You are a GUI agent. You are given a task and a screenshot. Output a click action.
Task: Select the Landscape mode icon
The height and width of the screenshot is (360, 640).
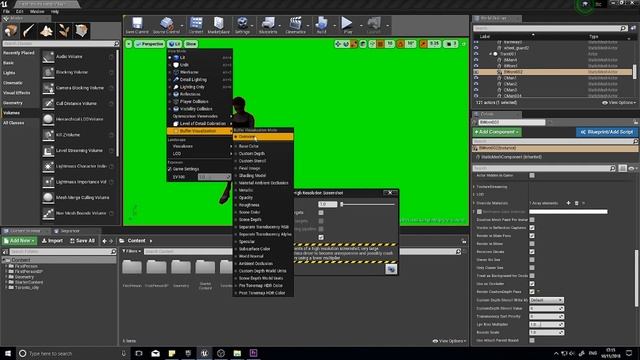coord(46,31)
